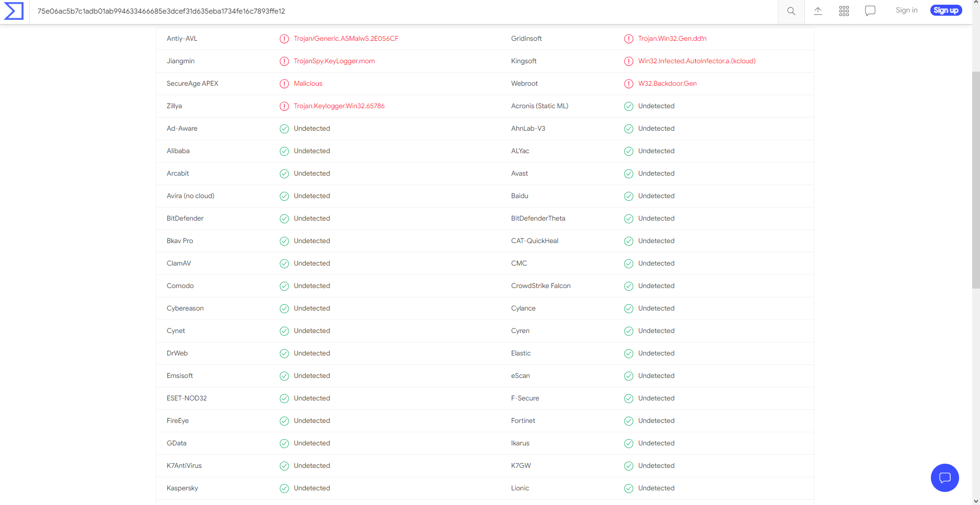The width and height of the screenshot is (980, 505).
Task: Open the apps grid menu icon
Action: 844,11
